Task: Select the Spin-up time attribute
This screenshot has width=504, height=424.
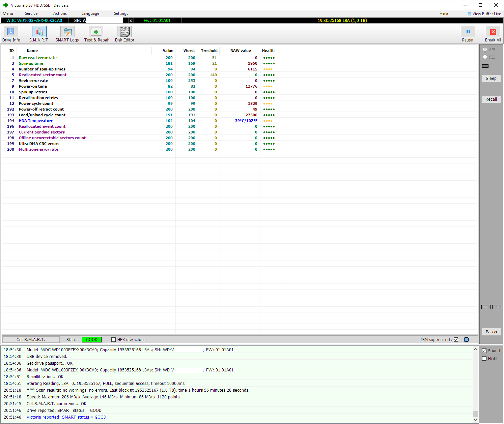Action: pos(240,63)
